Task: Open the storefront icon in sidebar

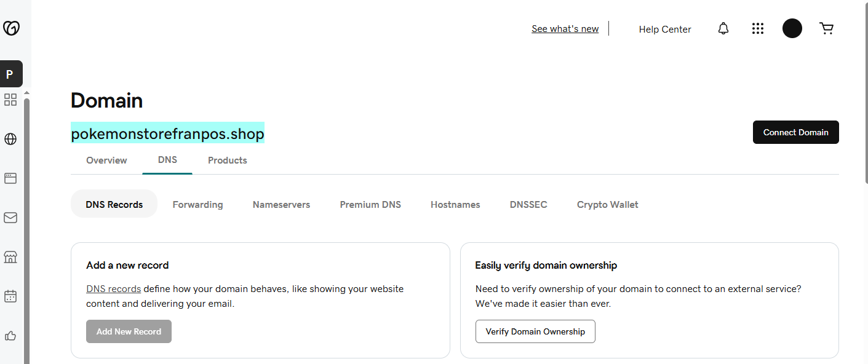Action: point(10,257)
